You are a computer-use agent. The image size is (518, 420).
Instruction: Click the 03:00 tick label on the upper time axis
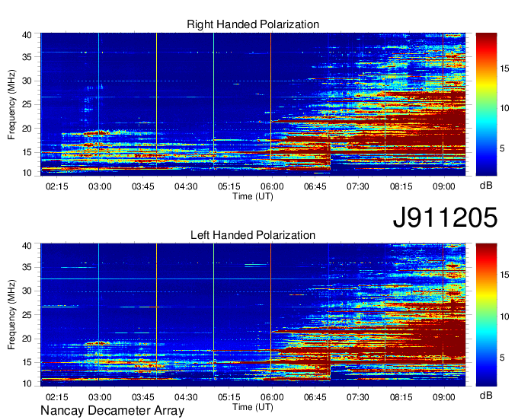(x=100, y=186)
